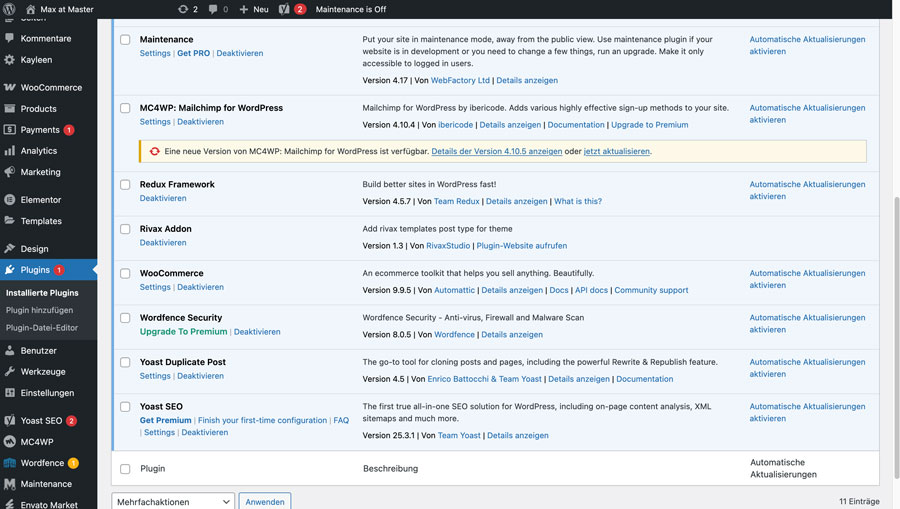Check the Redux Framework checkbox
The image size is (900, 509).
pos(125,184)
